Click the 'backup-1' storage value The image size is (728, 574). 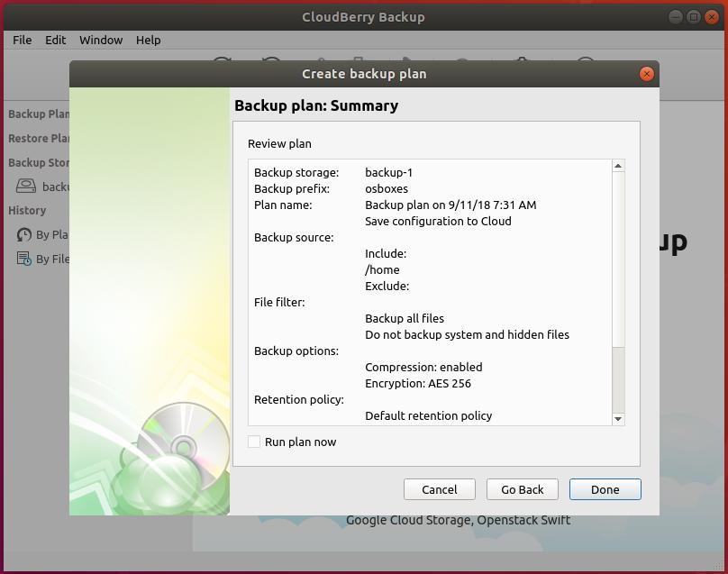tap(388, 173)
